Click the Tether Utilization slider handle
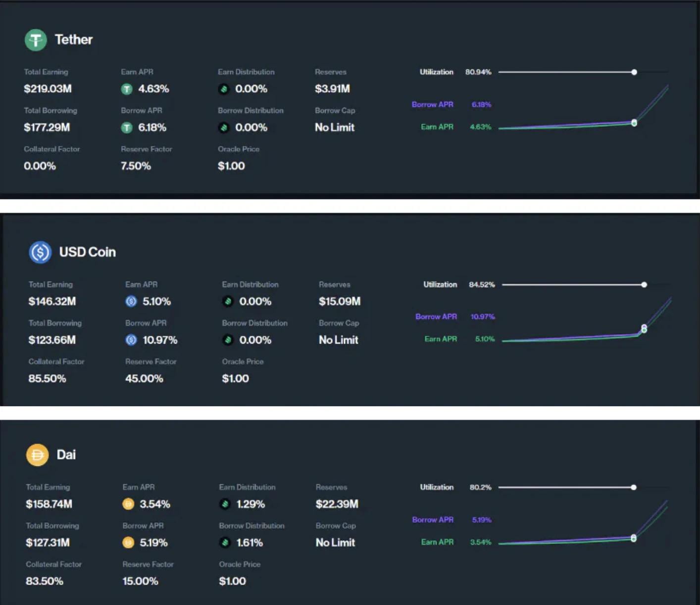The image size is (700, 605). point(634,72)
